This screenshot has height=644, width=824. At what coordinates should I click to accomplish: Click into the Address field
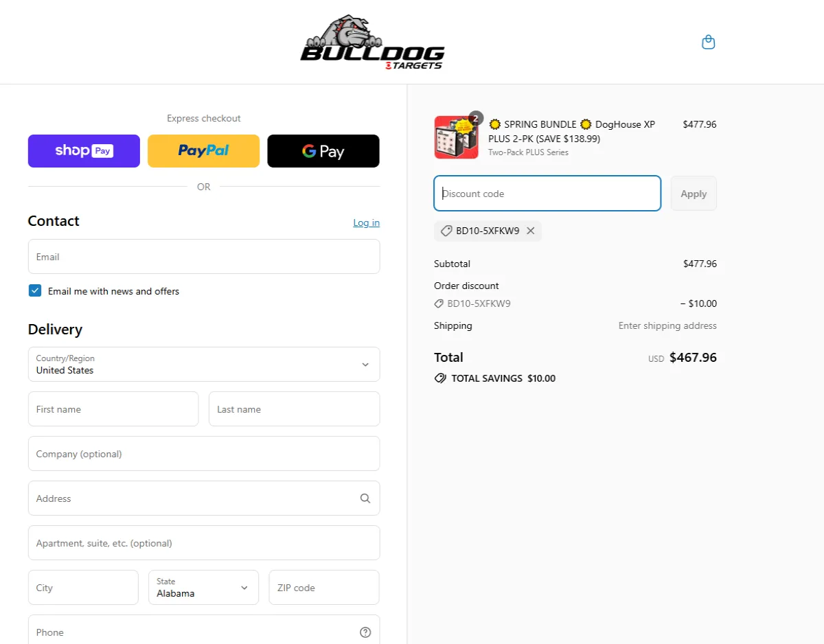click(204, 498)
